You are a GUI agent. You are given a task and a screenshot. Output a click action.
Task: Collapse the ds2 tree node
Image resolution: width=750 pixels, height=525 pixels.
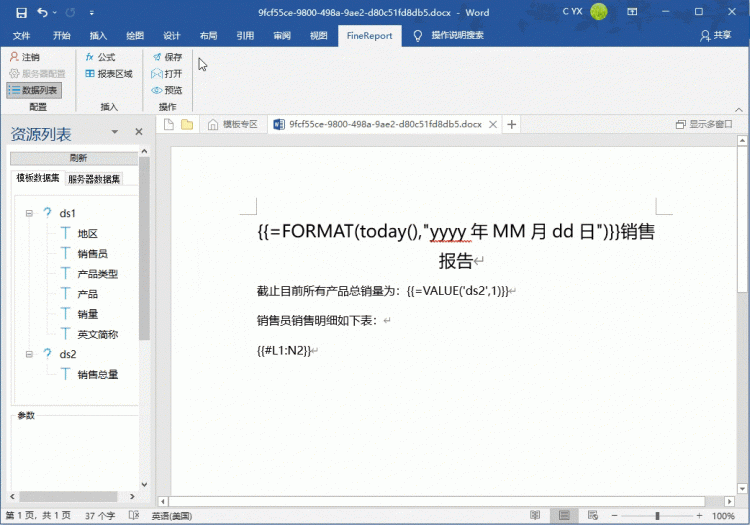(x=29, y=354)
